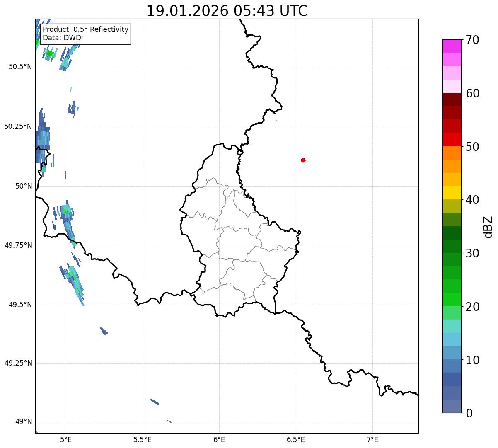Select the magenta 70 dBZ colorbar segment
The image size is (498, 448).
coord(452,46)
